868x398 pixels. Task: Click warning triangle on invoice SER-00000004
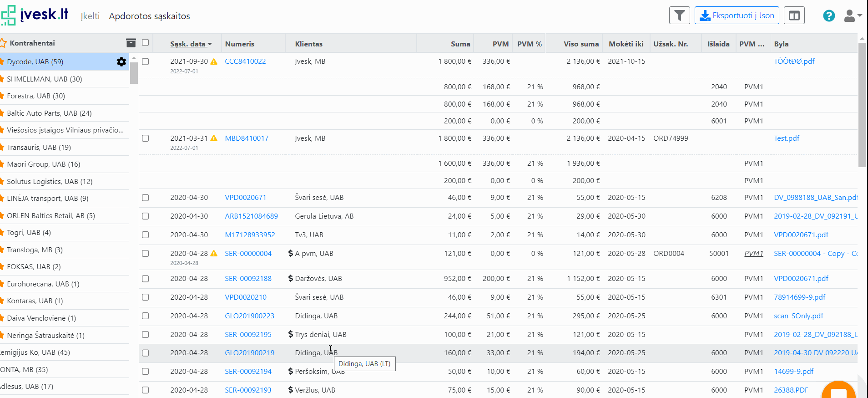pos(214,253)
